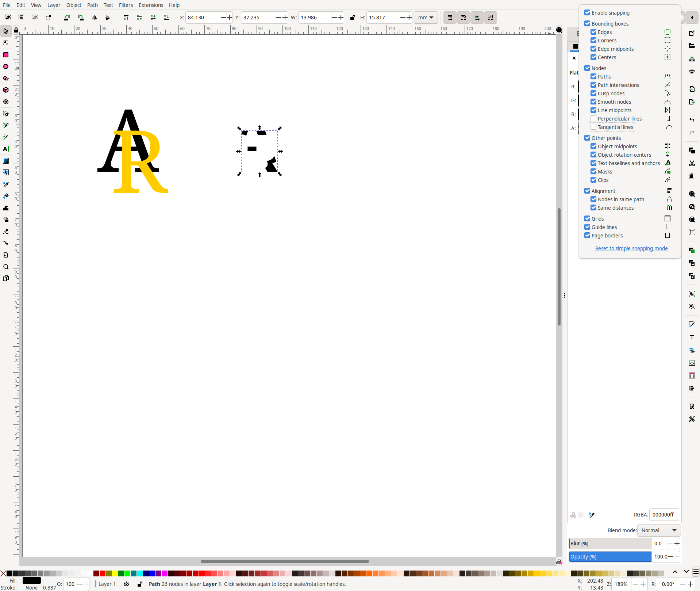Select the Text tool
The height and width of the screenshot is (591, 700).
click(6, 149)
